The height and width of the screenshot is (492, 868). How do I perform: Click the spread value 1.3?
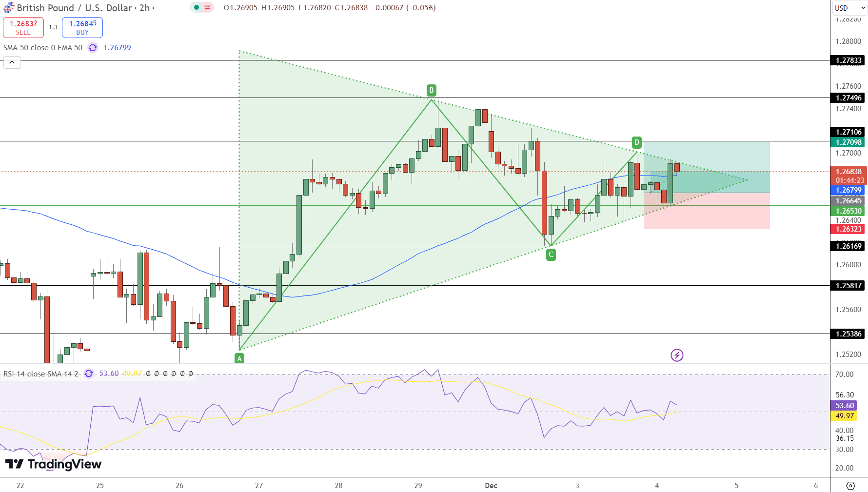click(x=53, y=27)
